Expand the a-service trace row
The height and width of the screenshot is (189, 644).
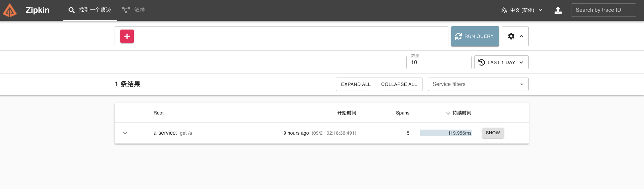[x=125, y=133]
